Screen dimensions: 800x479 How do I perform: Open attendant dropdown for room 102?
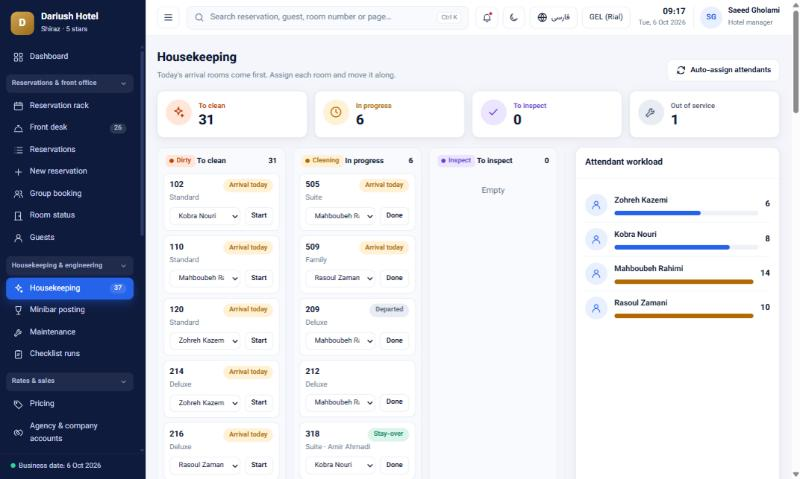pos(205,216)
